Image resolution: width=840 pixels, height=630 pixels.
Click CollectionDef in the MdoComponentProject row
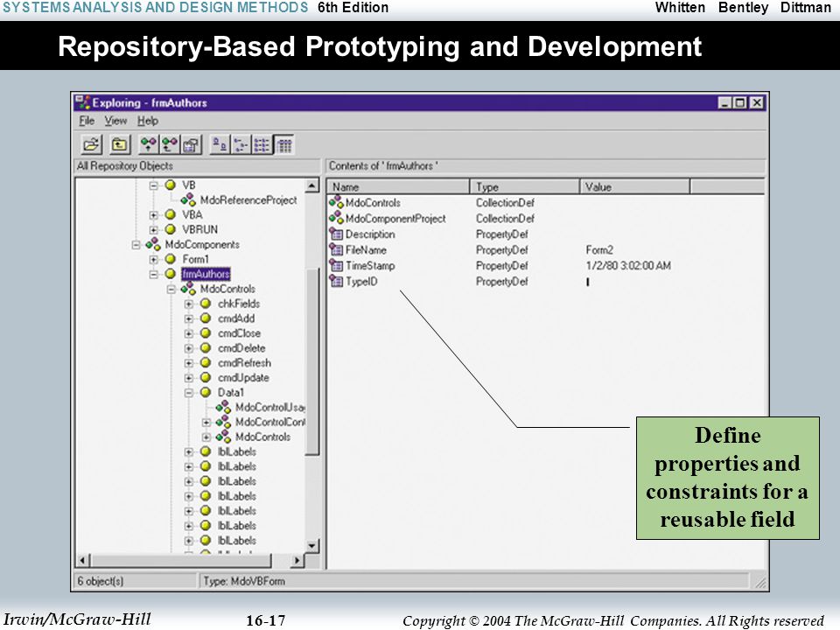[x=505, y=219]
